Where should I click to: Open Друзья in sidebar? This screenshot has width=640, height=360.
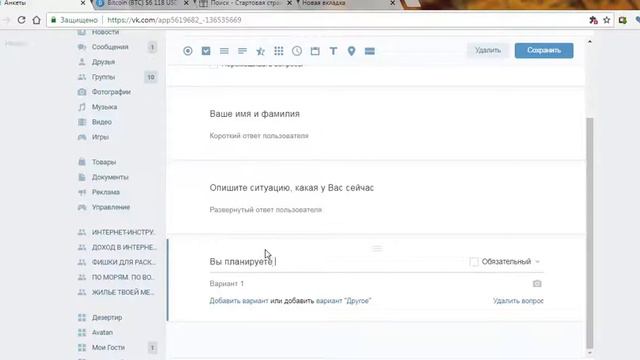tap(103, 62)
